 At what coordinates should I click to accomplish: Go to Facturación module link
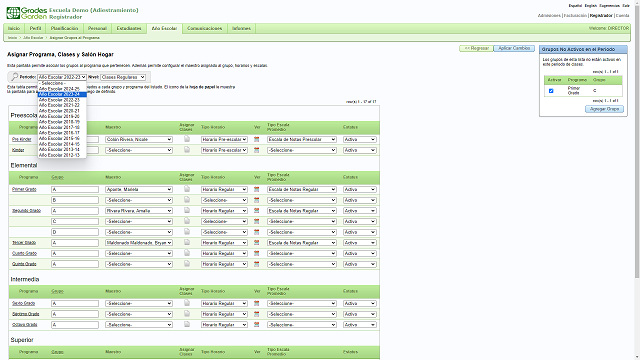tap(575, 16)
